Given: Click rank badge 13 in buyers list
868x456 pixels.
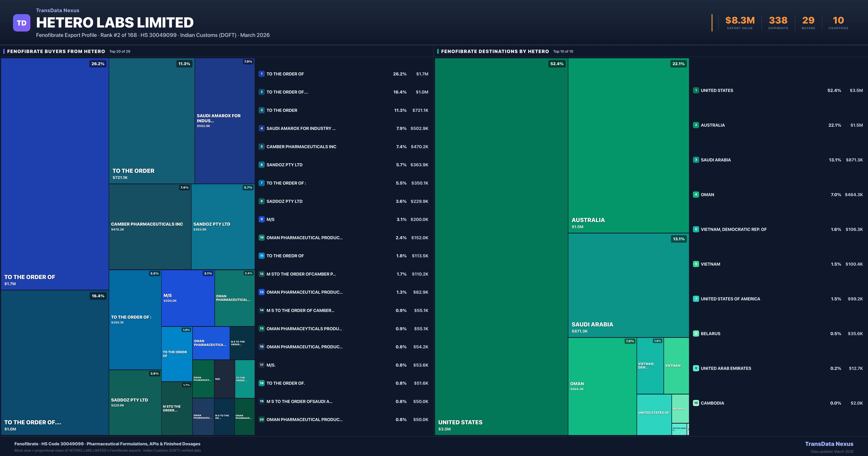Looking at the screenshot, I should 261,292.
